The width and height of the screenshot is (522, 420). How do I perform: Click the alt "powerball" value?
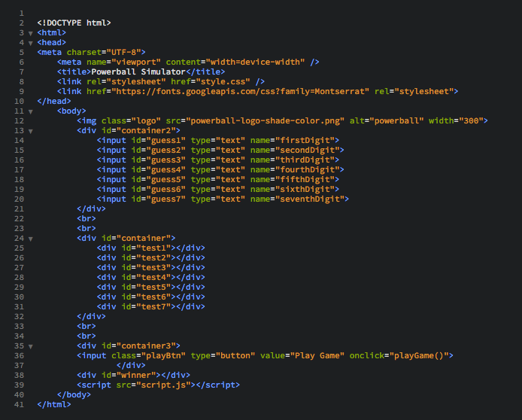click(396, 120)
